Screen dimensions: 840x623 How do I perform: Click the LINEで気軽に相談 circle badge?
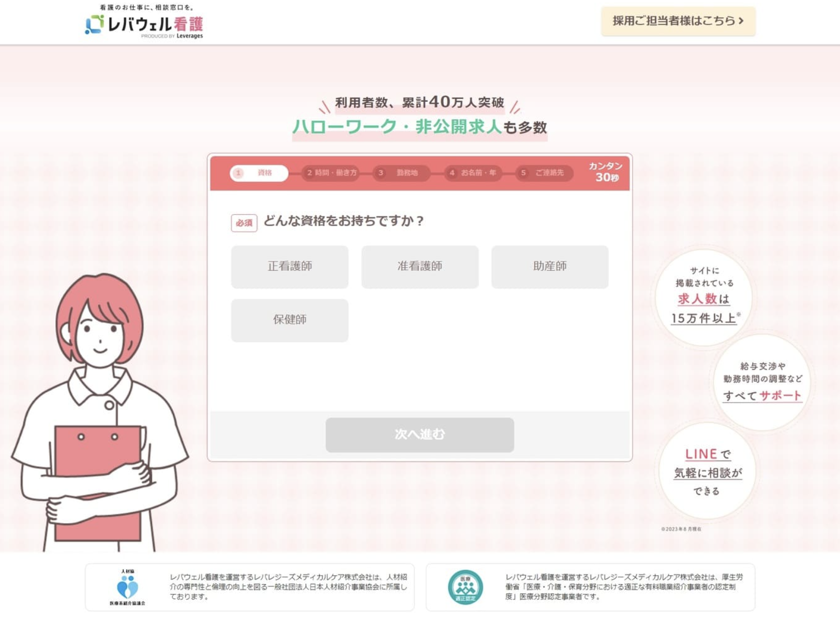click(707, 471)
